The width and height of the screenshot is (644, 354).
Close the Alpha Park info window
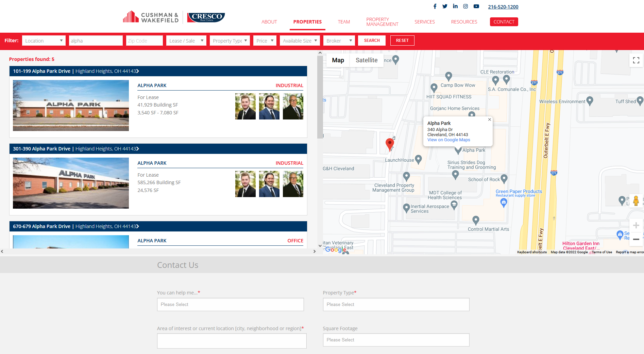click(x=490, y=119)
